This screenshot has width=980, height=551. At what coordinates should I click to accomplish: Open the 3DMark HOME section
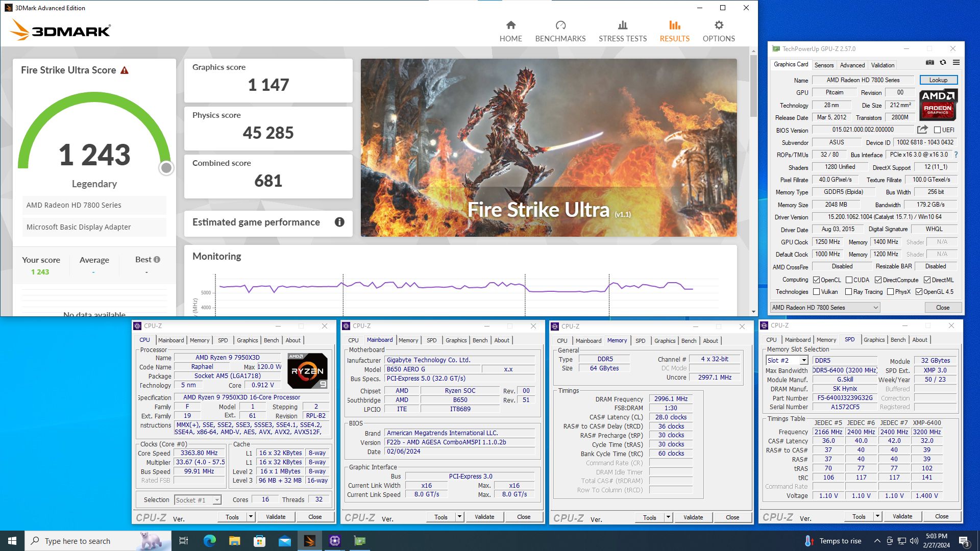[510, 32]
